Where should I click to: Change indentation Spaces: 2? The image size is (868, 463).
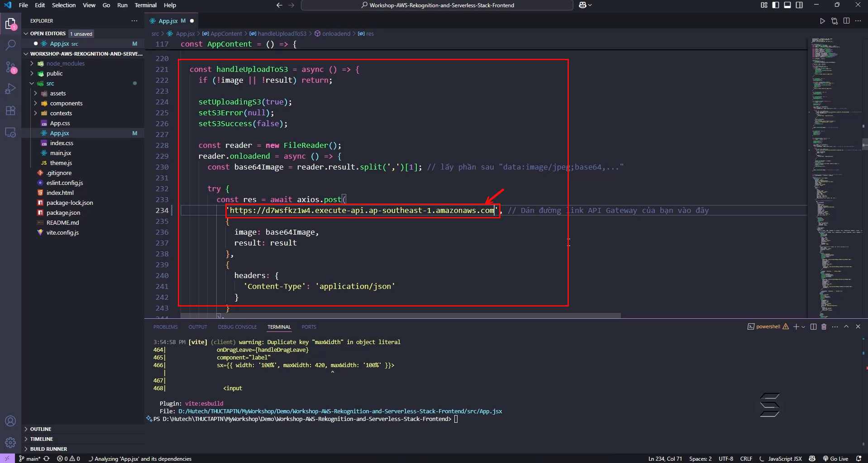point(701,458)
